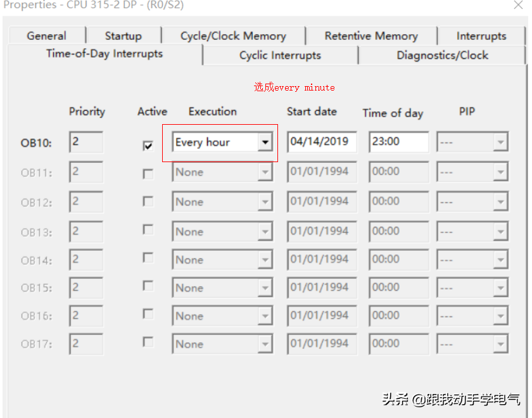Click the OB10 Priority field
532x418 pixels.
click(86, 142)
